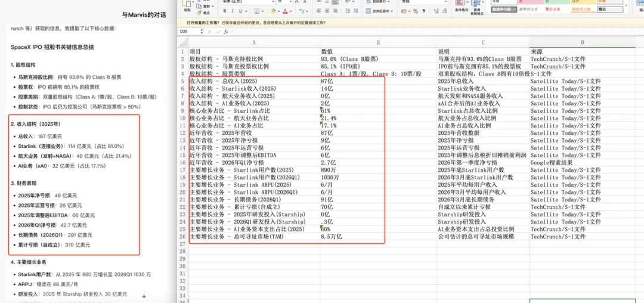Apply Comma style number format
644x303 pixels.
pos(424,11)
